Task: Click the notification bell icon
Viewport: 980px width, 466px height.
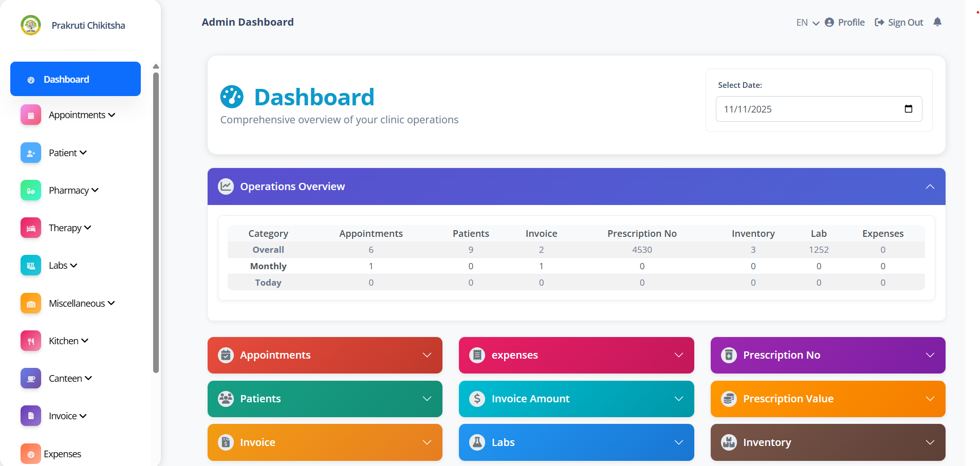Action: 937,22
